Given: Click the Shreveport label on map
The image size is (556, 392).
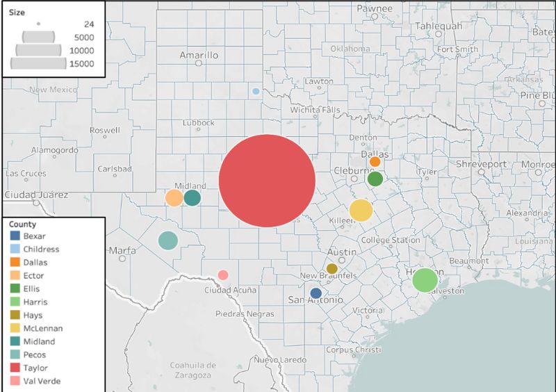Looking at the screenshot, I should [x=481, y=164].
